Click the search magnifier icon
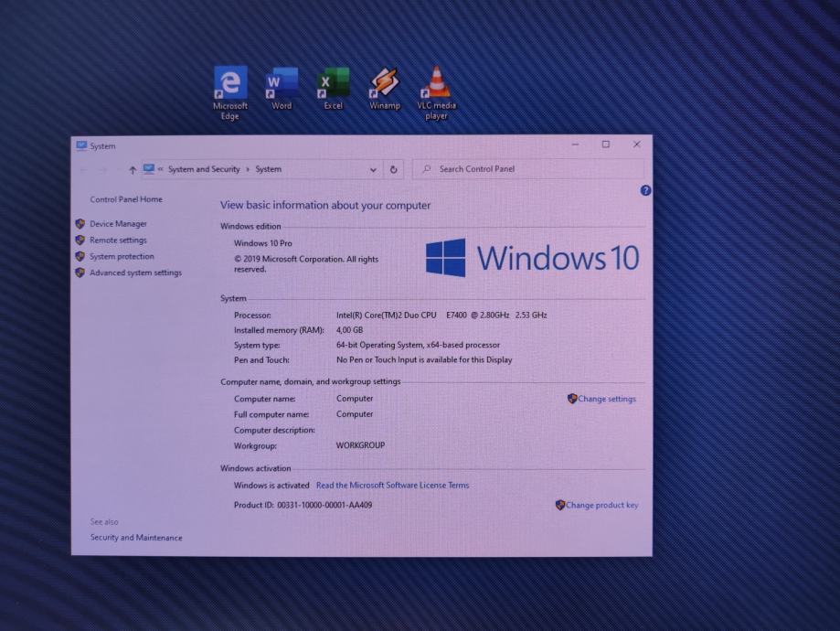The width and height of the screenshot is (840, 631). [427, 169]
